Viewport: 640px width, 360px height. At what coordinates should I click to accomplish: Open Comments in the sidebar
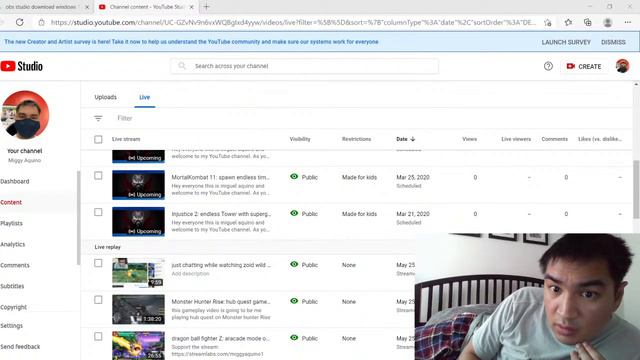(15, 265)
